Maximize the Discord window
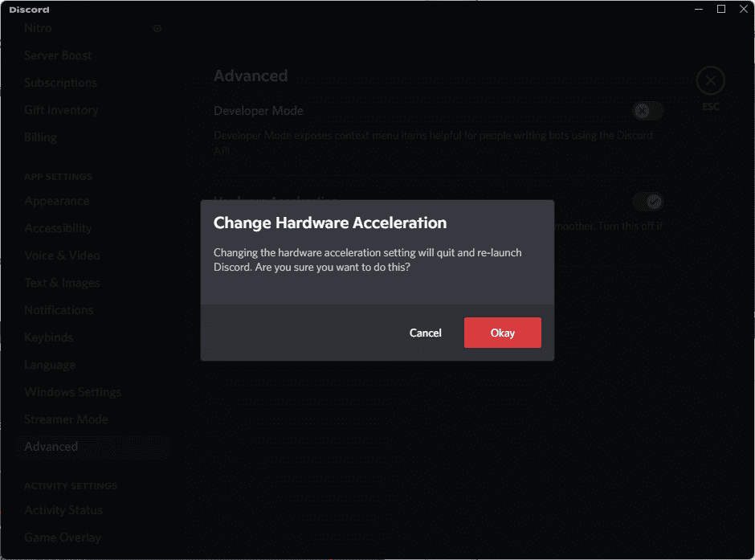The height and width of the screenshot is (560, 755). tap(720, 9)
